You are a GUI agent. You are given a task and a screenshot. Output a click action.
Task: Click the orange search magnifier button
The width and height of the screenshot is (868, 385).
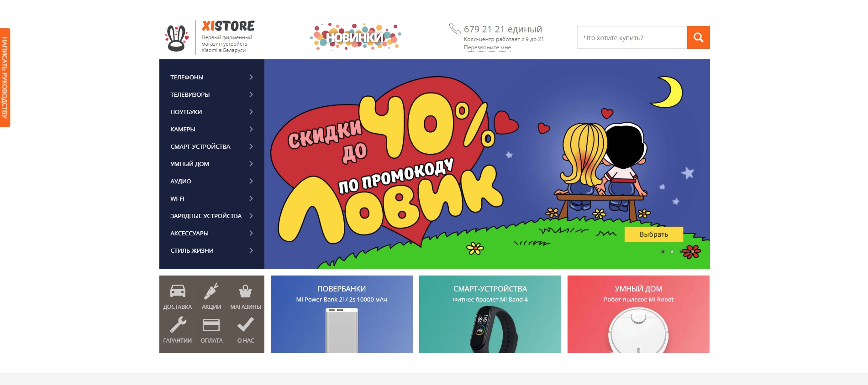coord(698,37)
